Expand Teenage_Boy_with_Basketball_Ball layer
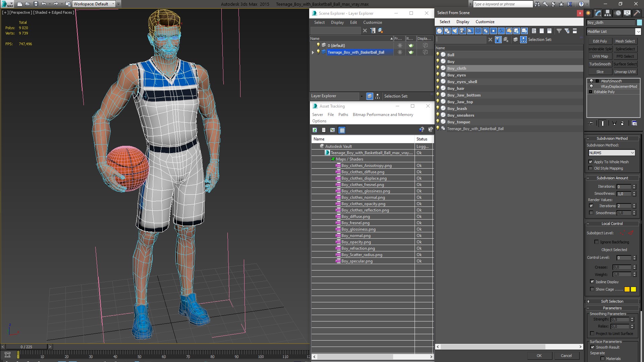 pos(313,52)
